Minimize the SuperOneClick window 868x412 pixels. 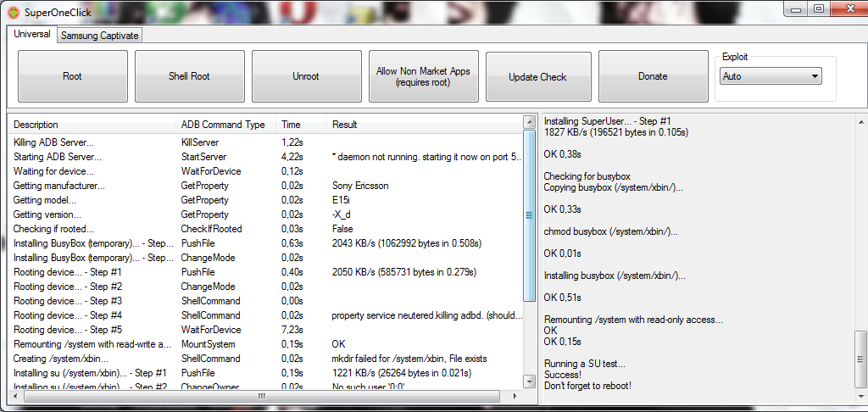797,8
